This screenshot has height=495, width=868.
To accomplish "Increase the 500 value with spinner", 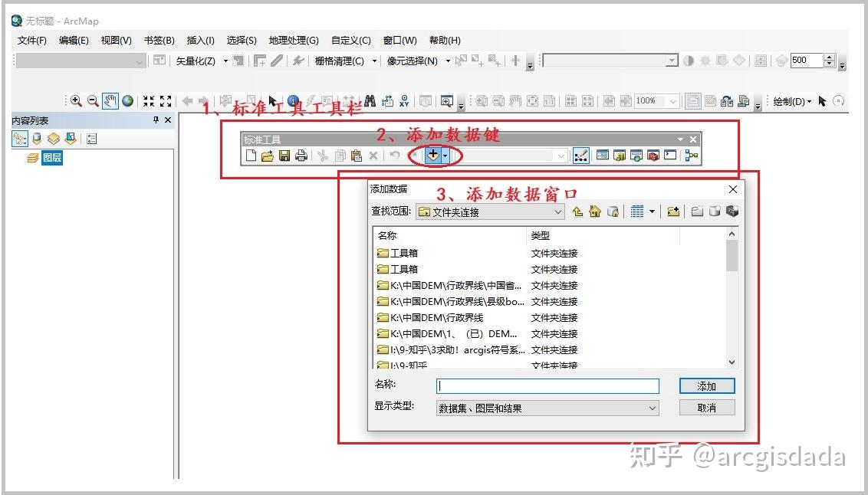I will (x=829, y=57).
